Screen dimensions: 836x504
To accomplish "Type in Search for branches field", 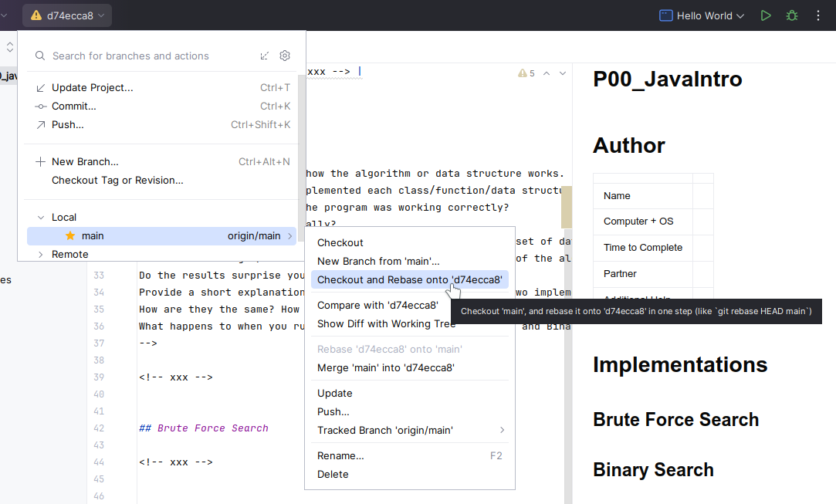I will click(147, 56).
